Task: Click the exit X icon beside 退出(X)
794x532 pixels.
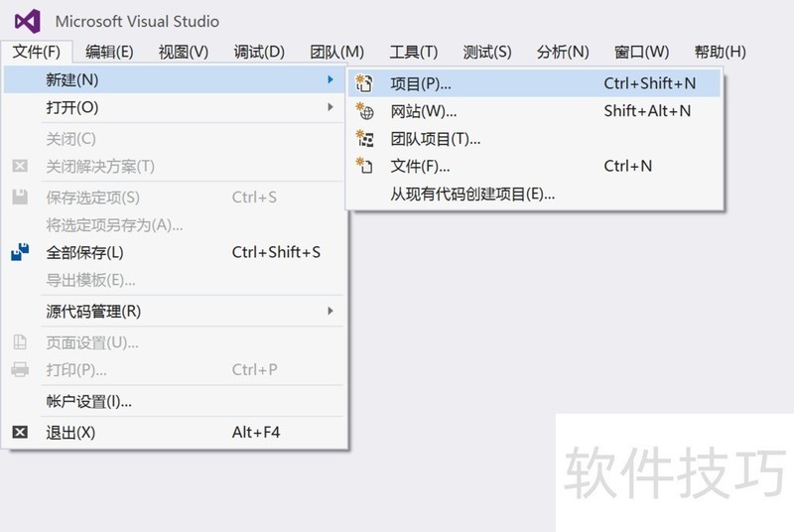Action: (x=20, y=432)
